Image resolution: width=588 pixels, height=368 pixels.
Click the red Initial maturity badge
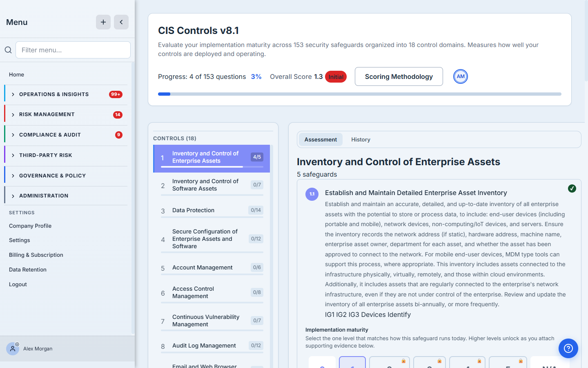pyautogui.click(x=336, y=77)
